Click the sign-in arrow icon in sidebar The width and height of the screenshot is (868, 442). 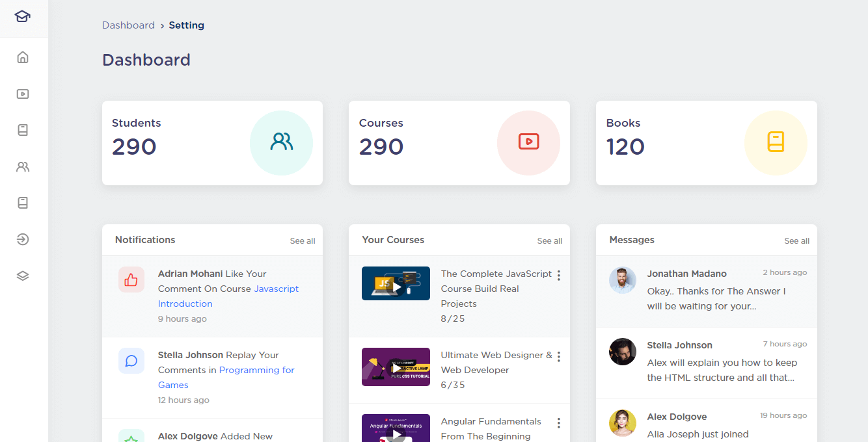[x=23, y=239]
